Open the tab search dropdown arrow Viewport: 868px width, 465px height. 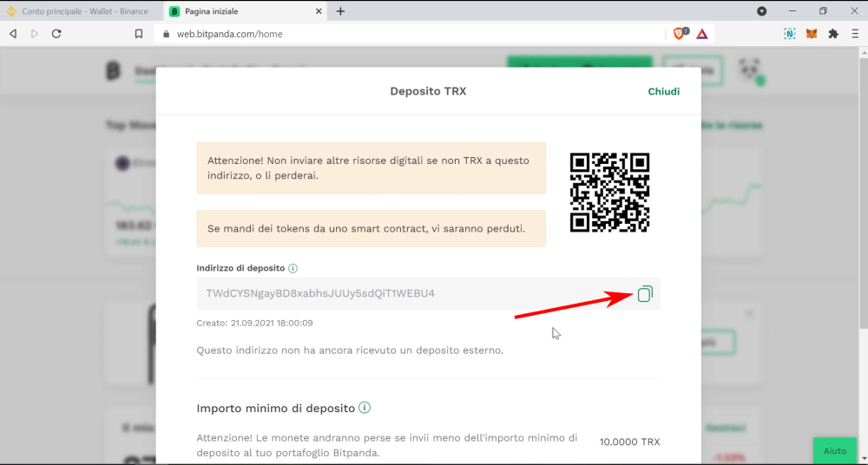coord(762,11)
